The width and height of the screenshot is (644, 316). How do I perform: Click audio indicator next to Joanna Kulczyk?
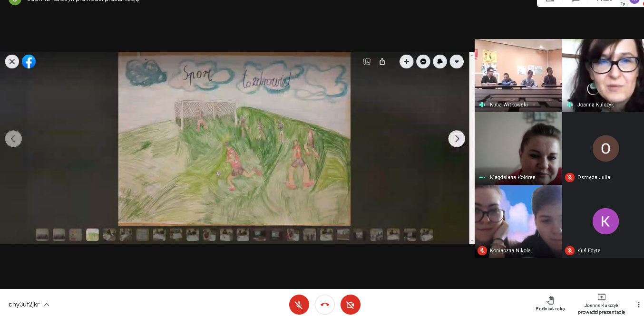[569, 105]
